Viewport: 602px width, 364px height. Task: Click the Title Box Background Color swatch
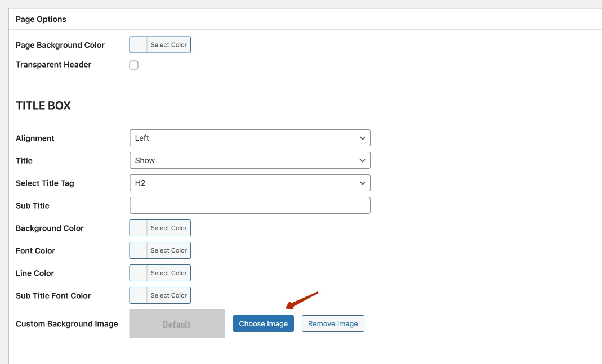tap(139, 228)
